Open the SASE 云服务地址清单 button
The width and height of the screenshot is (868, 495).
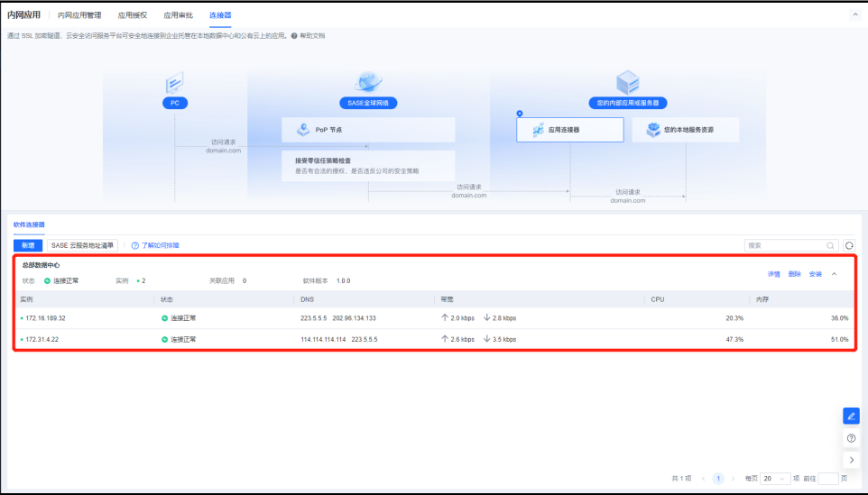(x=83, y=245)
